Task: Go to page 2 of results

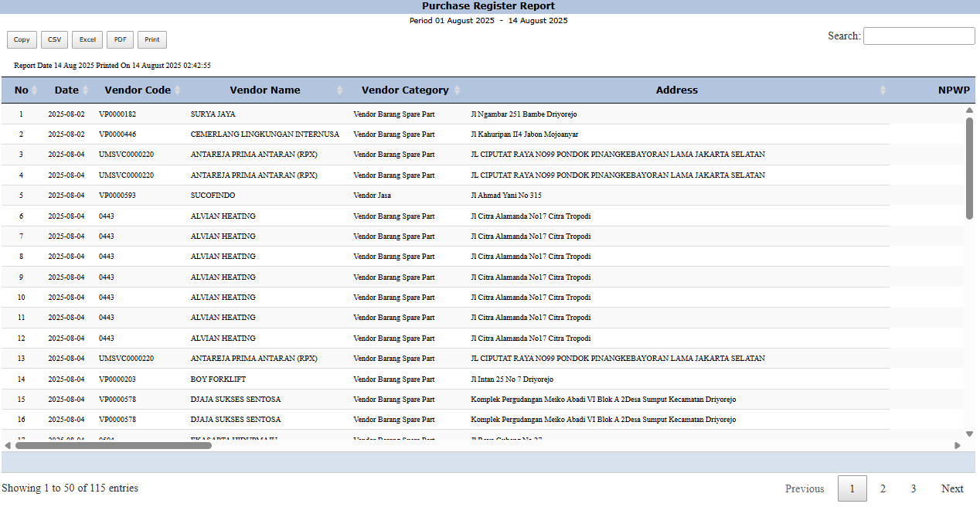Action: point(883,488)
